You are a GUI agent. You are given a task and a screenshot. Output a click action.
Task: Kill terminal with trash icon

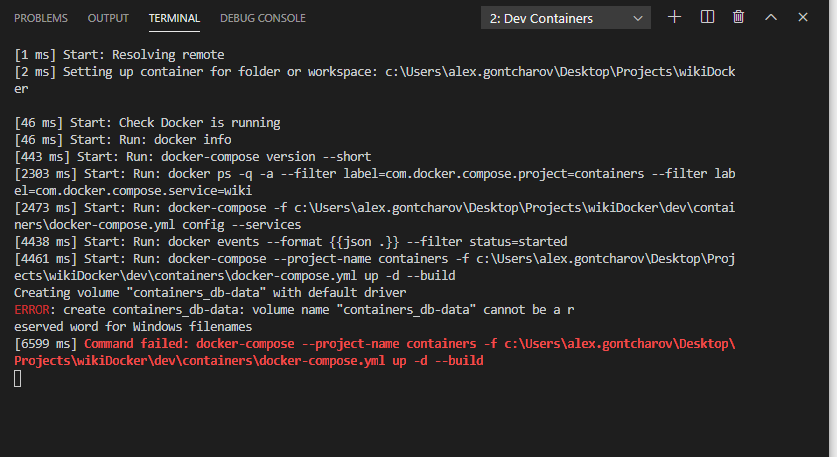[738, 17]
